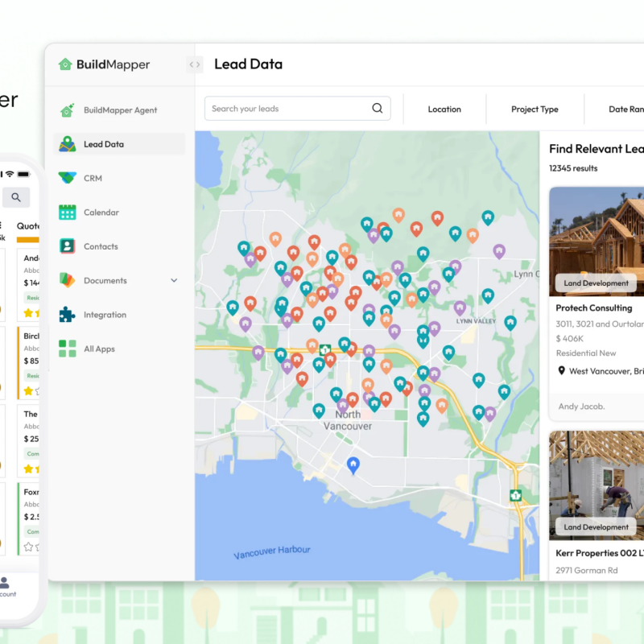Open the Project Type filter

pos(535,109)
